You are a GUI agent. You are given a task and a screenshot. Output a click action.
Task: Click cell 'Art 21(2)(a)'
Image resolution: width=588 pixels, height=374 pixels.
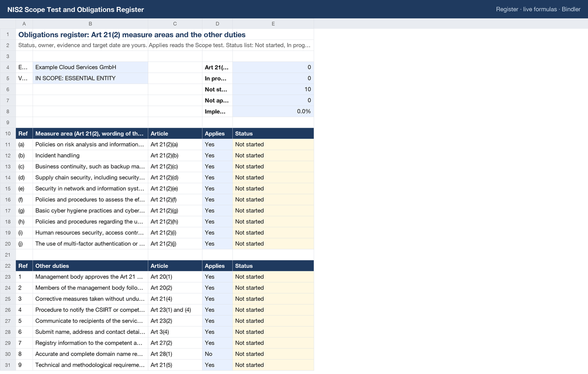pos(175,145)
